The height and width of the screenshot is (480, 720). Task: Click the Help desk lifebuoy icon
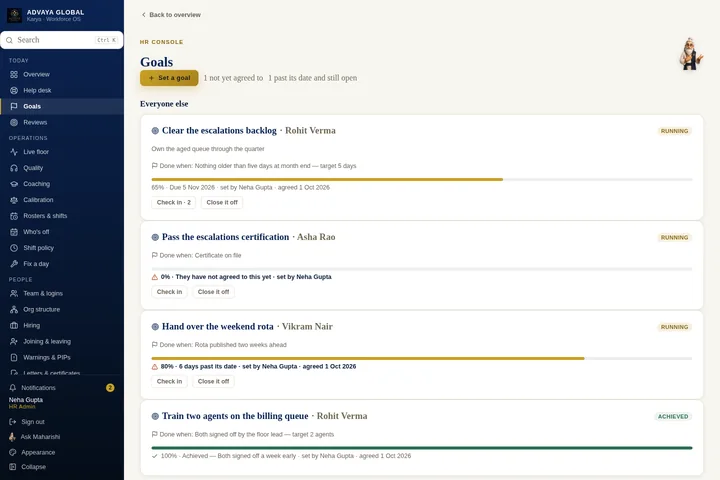point(14,90)
